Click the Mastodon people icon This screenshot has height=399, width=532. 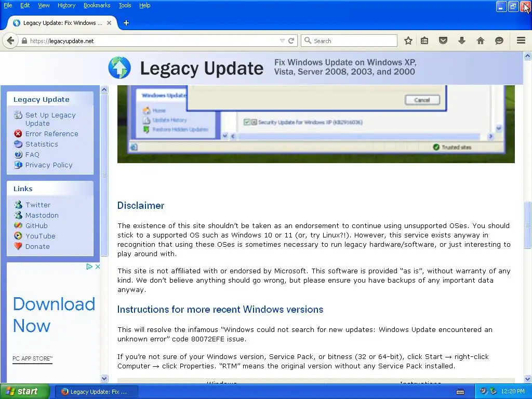point(18,215)
